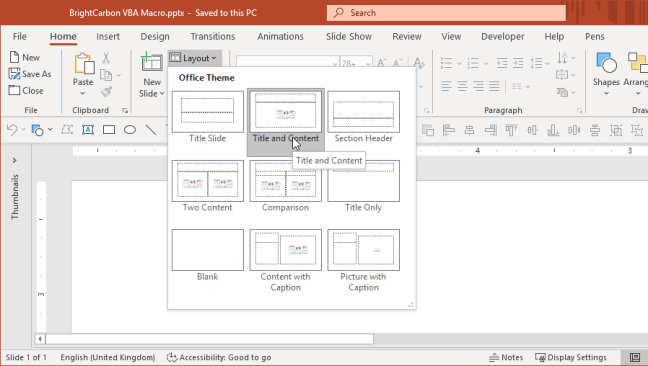Select the Oval shape tool

point(130,130)
